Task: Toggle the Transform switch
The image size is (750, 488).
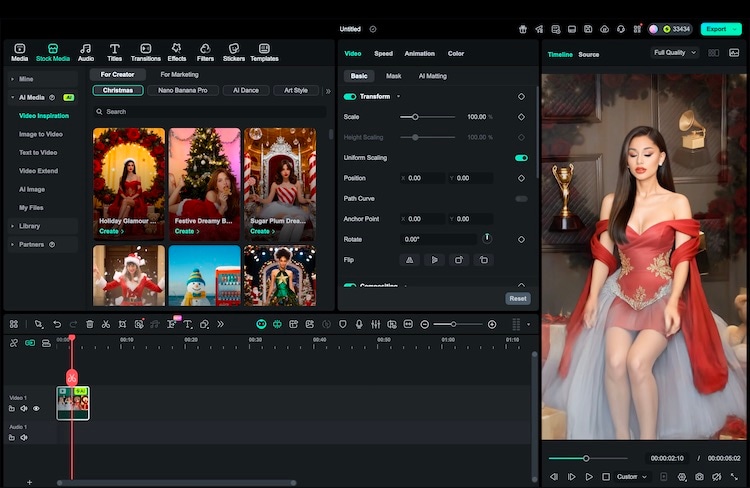Action: (x=350, y=97)
